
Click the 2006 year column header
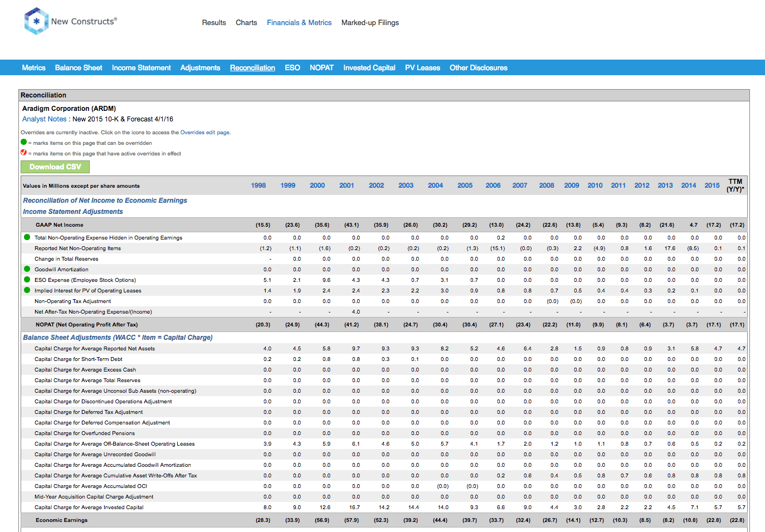[493, 186]
